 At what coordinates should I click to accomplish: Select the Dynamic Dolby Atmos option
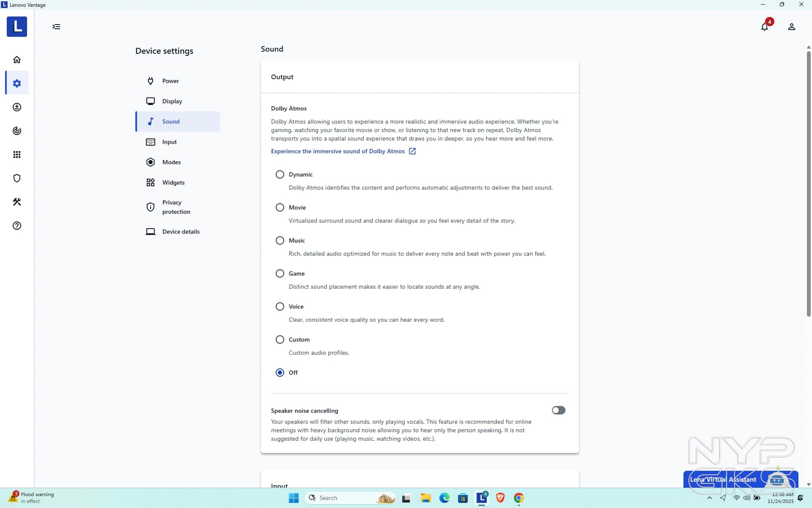point(280,174)
